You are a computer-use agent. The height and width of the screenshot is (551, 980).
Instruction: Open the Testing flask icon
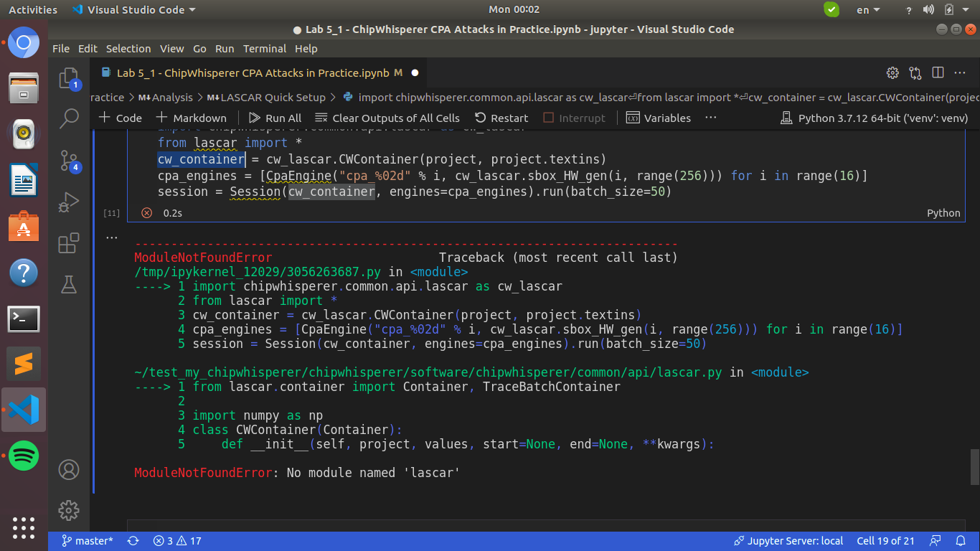69,285
